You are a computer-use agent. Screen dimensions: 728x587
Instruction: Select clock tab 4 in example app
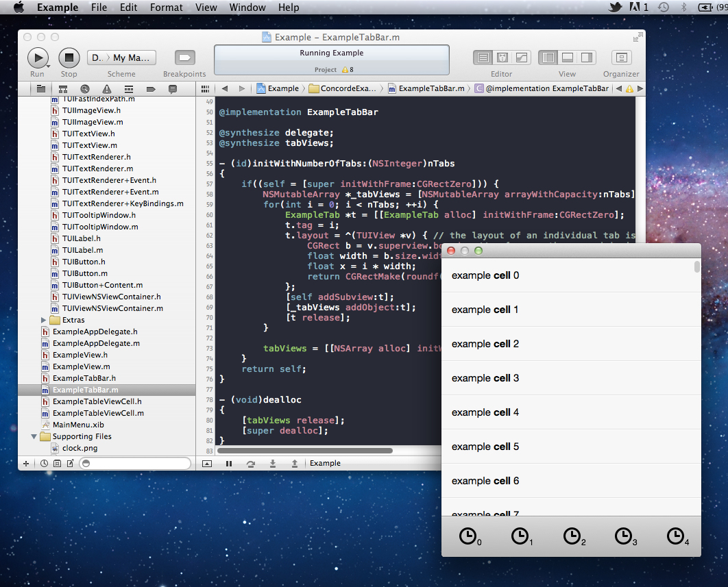(677, 536)
